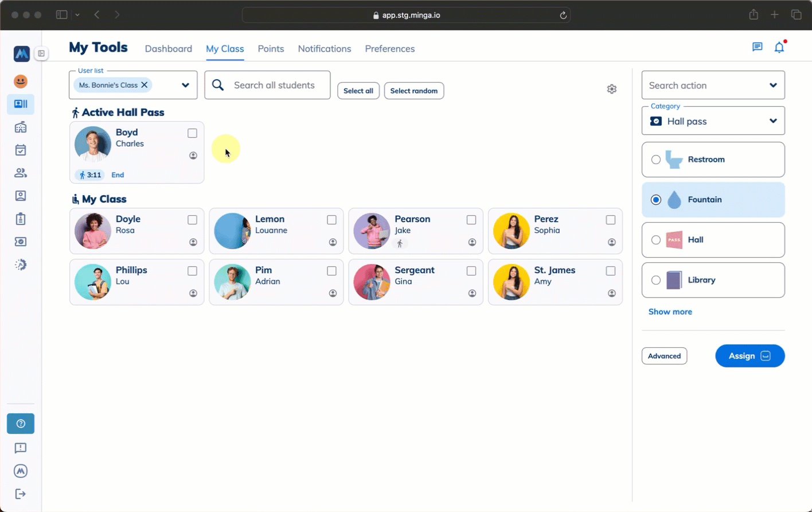
Task: Open the Category Hall pass dropdown
Action: [x=772, y=121]
